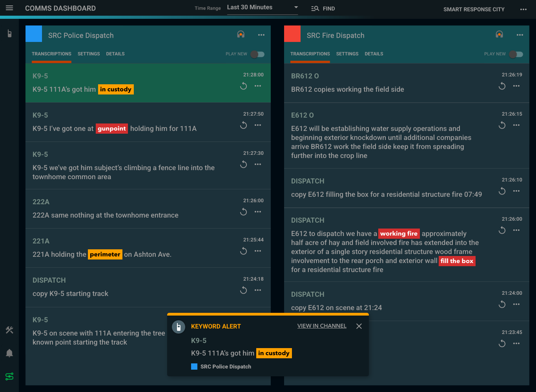Click the FIND search icon
Screen dimensions: 536x392
point(315,9)
